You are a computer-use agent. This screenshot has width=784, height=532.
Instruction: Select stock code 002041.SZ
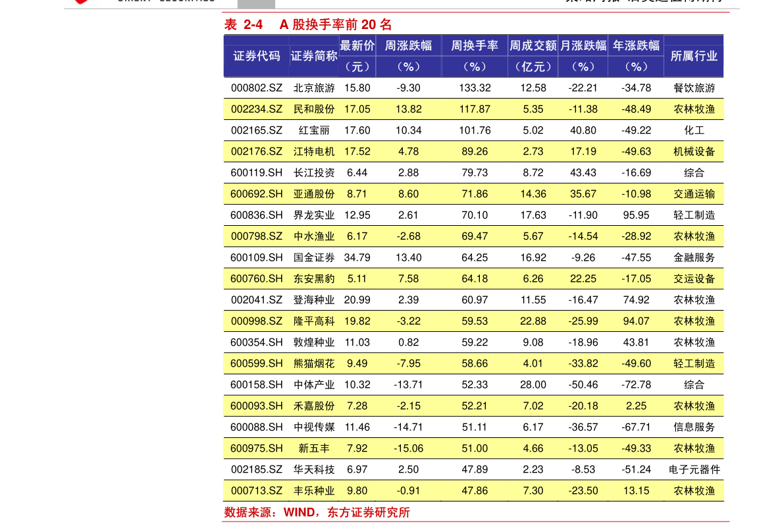coord(257,300)
